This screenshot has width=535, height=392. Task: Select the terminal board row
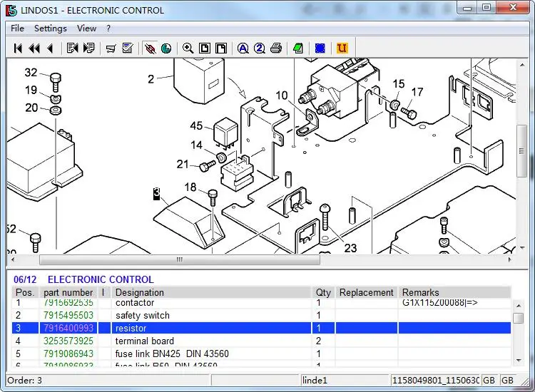tap(261, 341)
